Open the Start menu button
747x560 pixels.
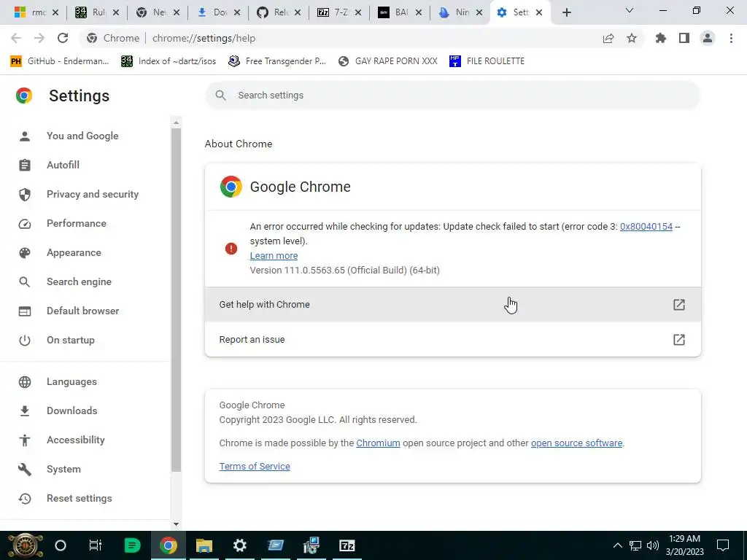[25, 545]
